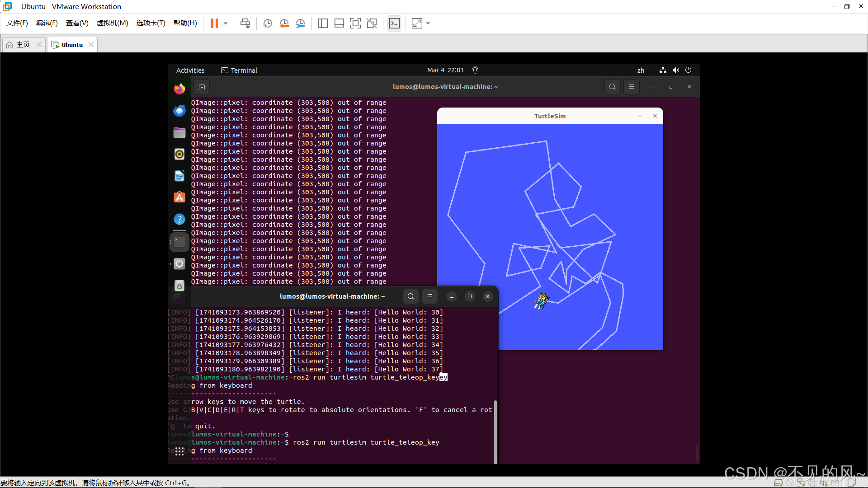Image resolution: width=868 pixels, height=488 pixels.
Task: Open the display stretch options dropdown
Action: click(428, 23)
